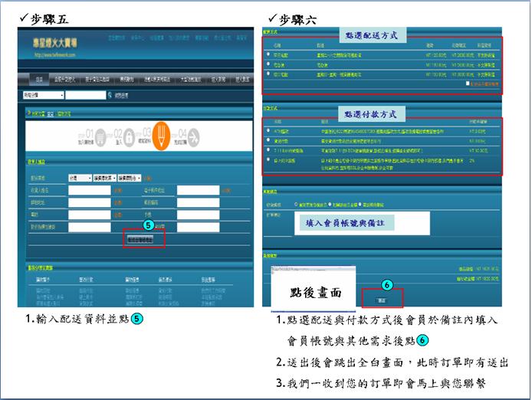532x400 pixels.
Task: Click the search keyword input field
Action: click(x=85, y=96)
